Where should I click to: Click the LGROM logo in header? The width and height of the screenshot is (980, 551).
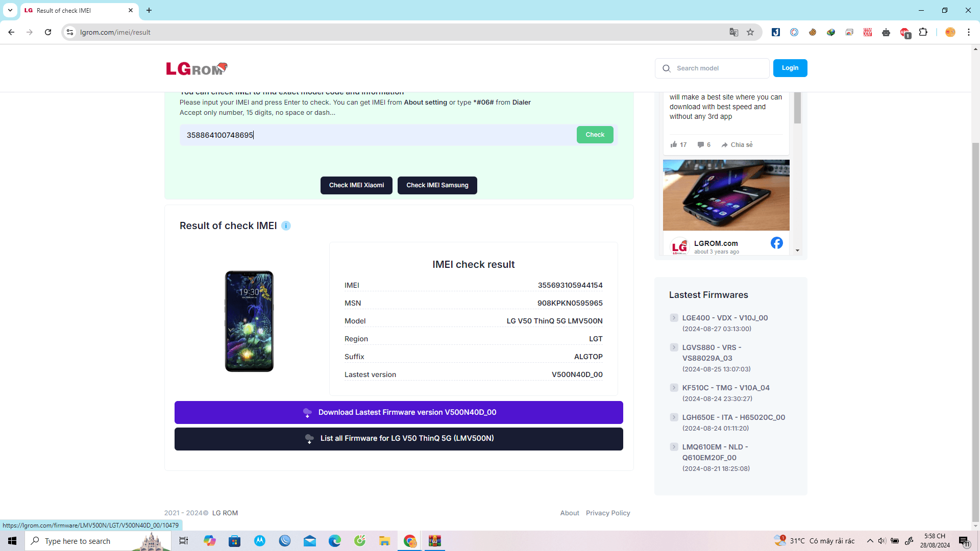pos(197,68)
